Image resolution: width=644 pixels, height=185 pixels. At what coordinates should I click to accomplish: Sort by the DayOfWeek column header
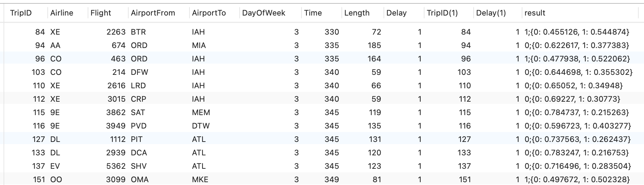pos(264,13)
